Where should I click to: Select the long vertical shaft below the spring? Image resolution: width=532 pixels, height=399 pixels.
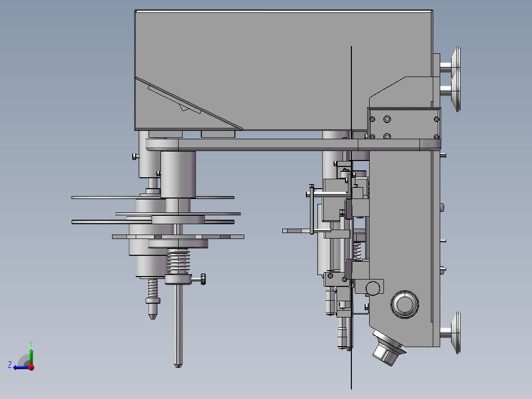pos(178,325)
